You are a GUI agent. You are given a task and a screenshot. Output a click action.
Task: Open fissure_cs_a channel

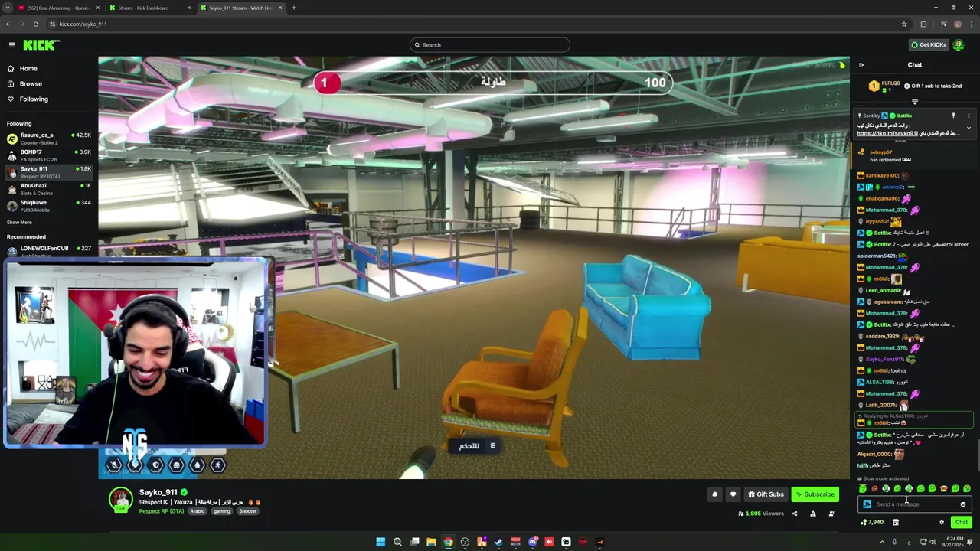coord(49,139)
